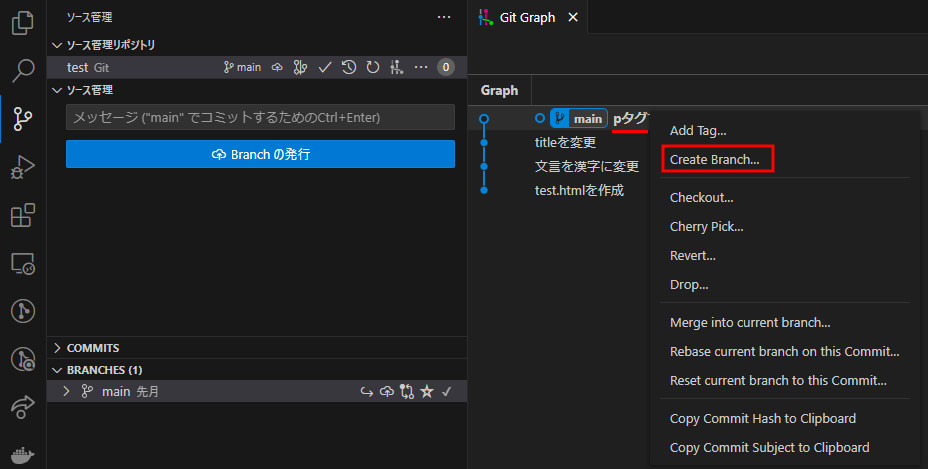928x469 pixels.
Task: Click publish cloud icon in test repository row
Action: [x=277, y=68]
